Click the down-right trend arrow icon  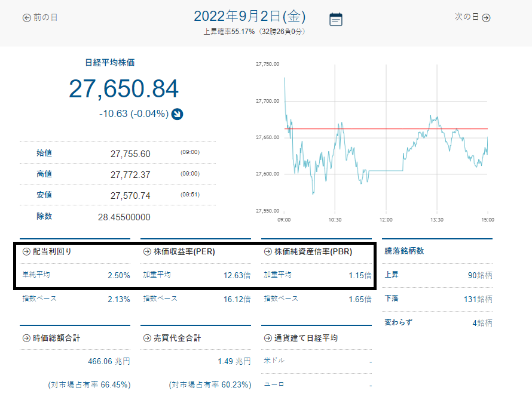[177, 114]
